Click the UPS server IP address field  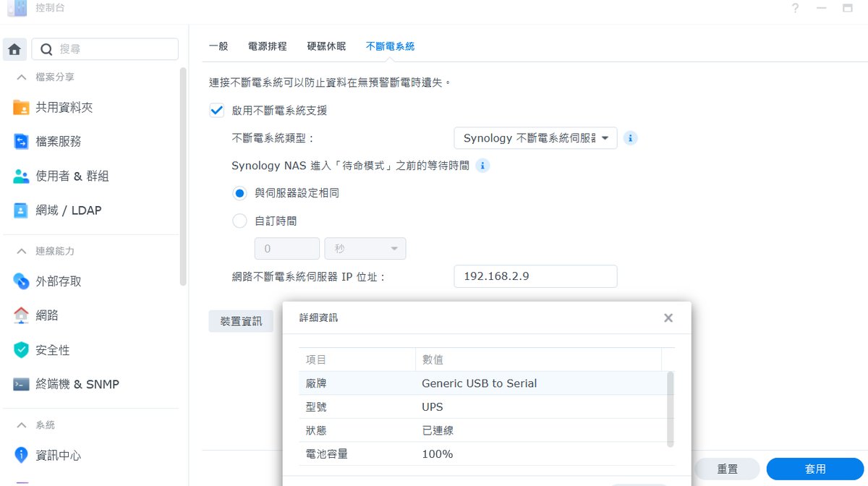click(535, 276)
